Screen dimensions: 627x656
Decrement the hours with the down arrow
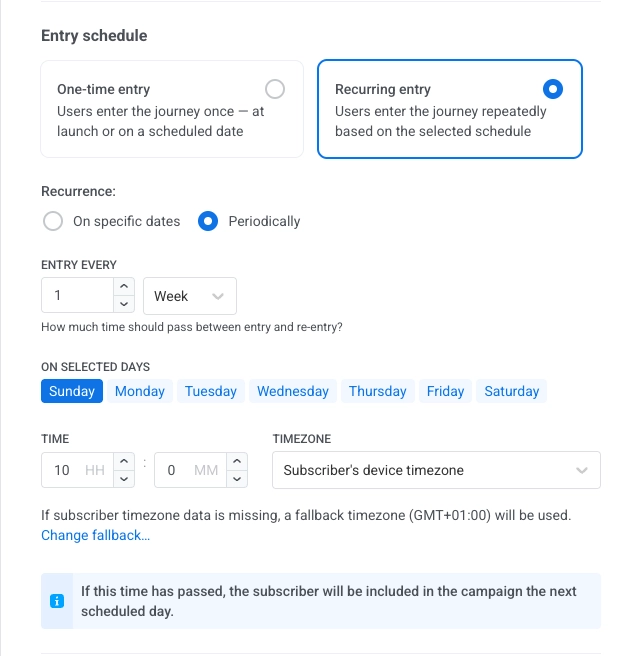point(124,479)
